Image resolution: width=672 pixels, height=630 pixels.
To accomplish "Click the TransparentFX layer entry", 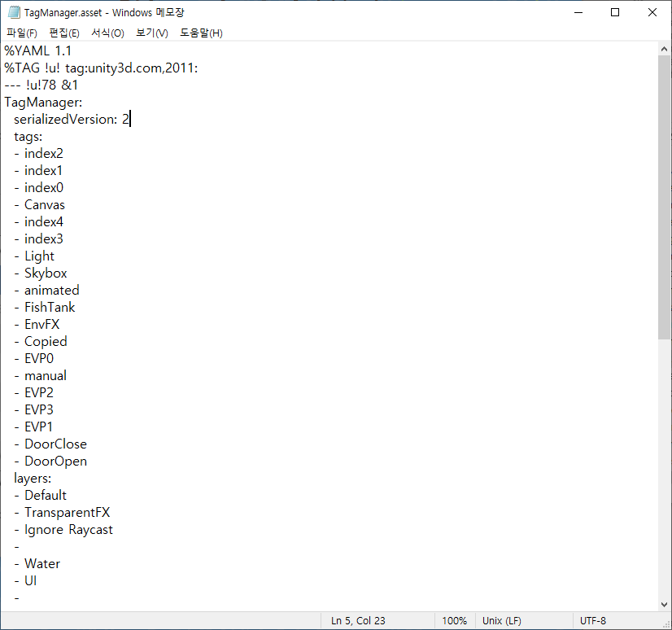I will point(62,513).
